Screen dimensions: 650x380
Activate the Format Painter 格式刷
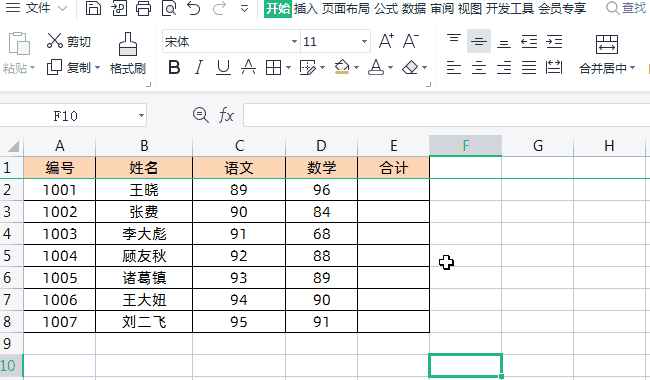128,54
